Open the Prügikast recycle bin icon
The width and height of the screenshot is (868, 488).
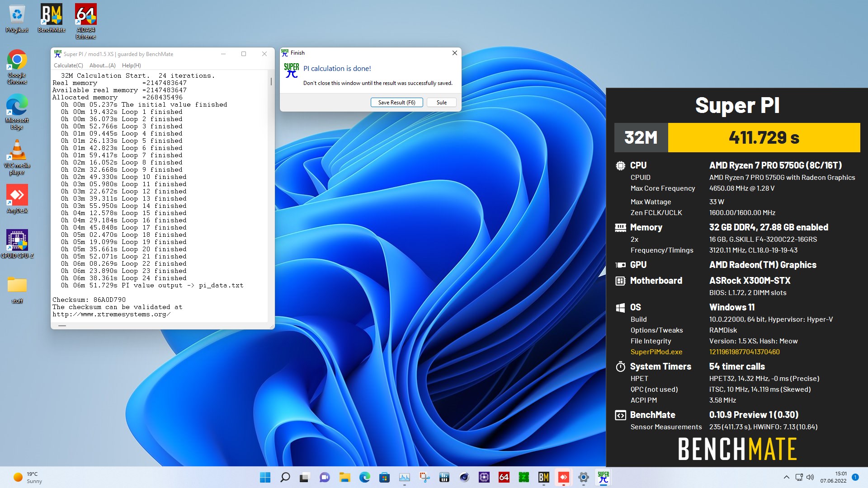tap(17, 19)
